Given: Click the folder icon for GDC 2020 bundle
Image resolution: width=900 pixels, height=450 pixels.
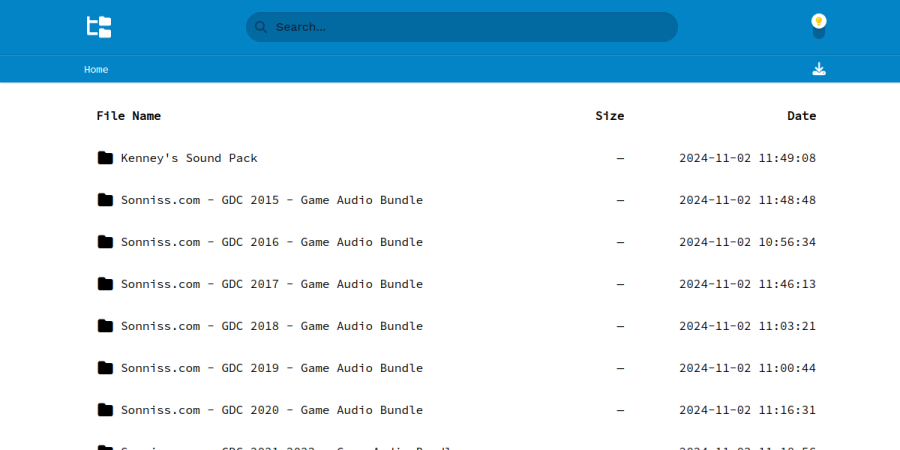Looking at the screenshot, I should pyautogui.click(x=105, y=409).
